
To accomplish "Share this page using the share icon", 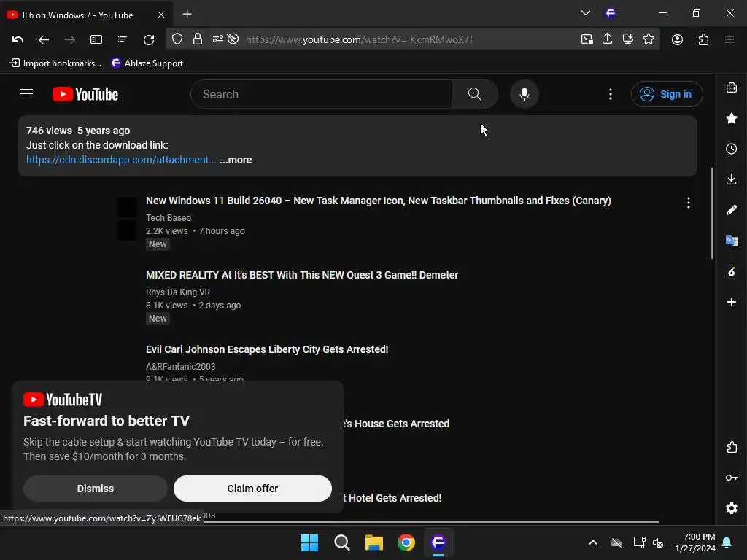I will (x=608, y=39).
